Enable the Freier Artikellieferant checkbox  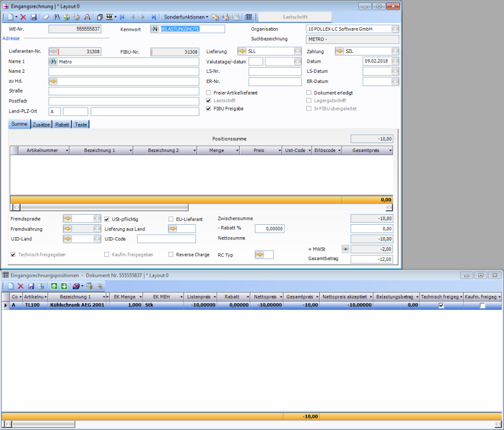[209, 93]
